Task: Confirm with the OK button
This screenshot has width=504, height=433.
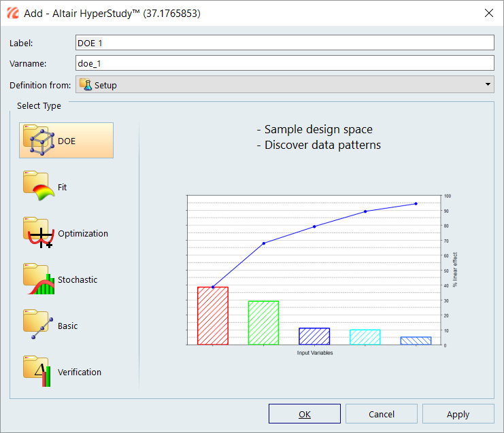Action: [x=305, y=414]
